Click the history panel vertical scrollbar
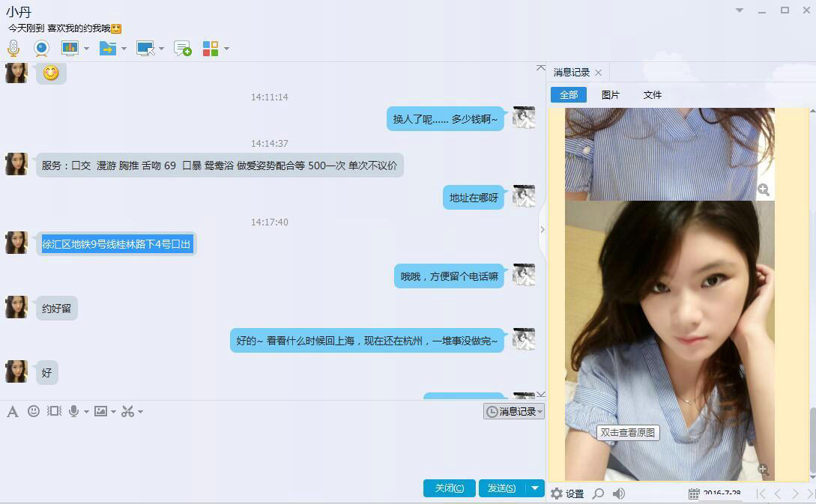This screenshot has width=816, height=504. pyautogui.click(x=812, y=440)
